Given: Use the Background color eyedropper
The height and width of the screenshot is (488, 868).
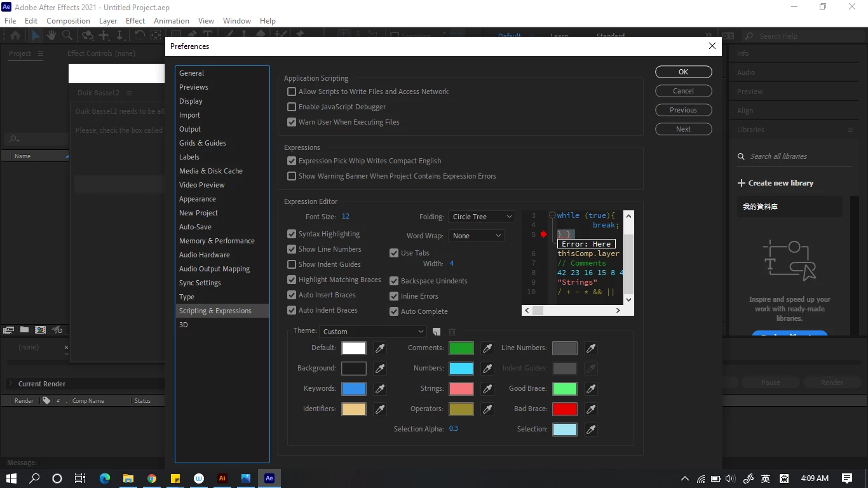Looking at the screenshot, I should click(380, 369).
